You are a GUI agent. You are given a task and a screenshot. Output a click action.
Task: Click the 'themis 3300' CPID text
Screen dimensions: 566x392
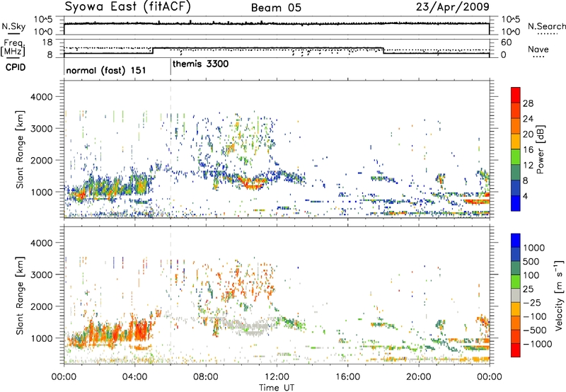[200, 64]
